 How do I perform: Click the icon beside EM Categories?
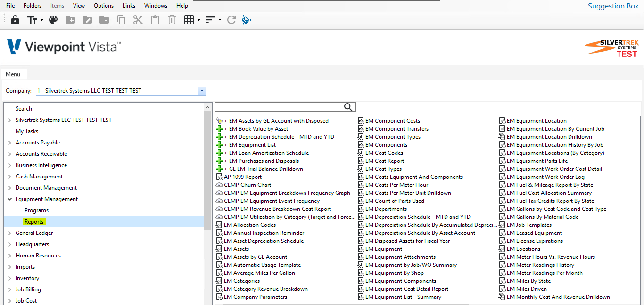(219, 281)
